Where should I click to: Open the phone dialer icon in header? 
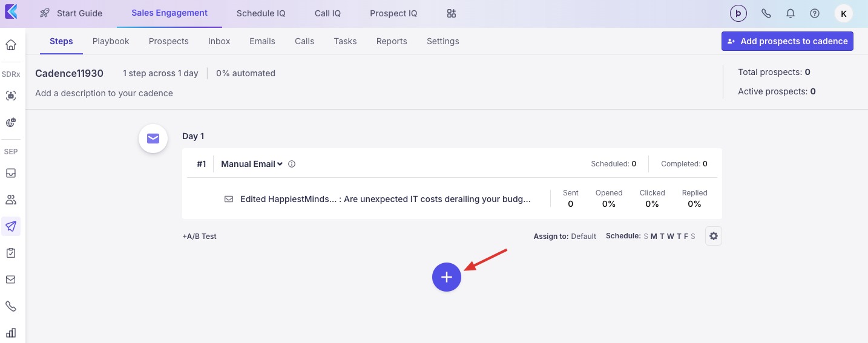pyautogui.click(x=766, y=13)
